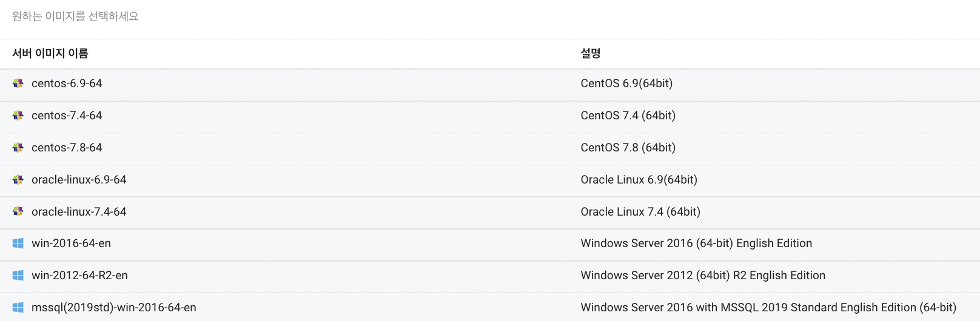Click the 원하는 이미지를 선택하세요 prompt text
Image resolution: width=980 pixels, height=321 pixels.
[x=75, y=16]
